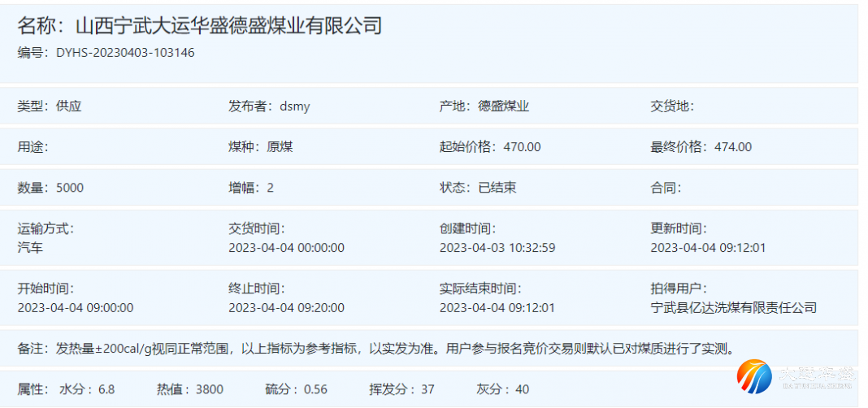This screenshot has width=868, height=408.
Task: Click the winning bidder 宁武县亿达洗煤有限责任公司
Action: click(733, 308)
